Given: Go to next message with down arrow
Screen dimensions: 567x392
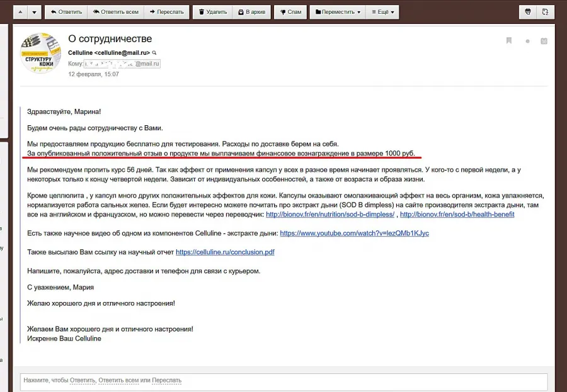Looking at the screenshot, I should click(x=35, y=12).
